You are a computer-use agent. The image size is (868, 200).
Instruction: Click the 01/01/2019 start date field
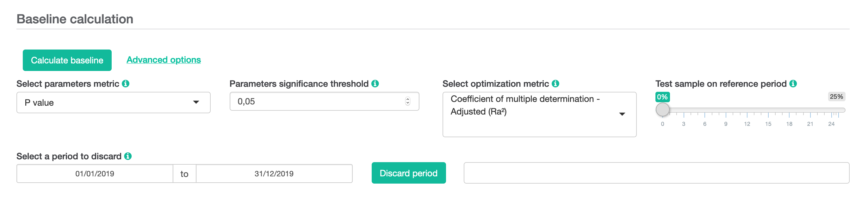point(95,173)
